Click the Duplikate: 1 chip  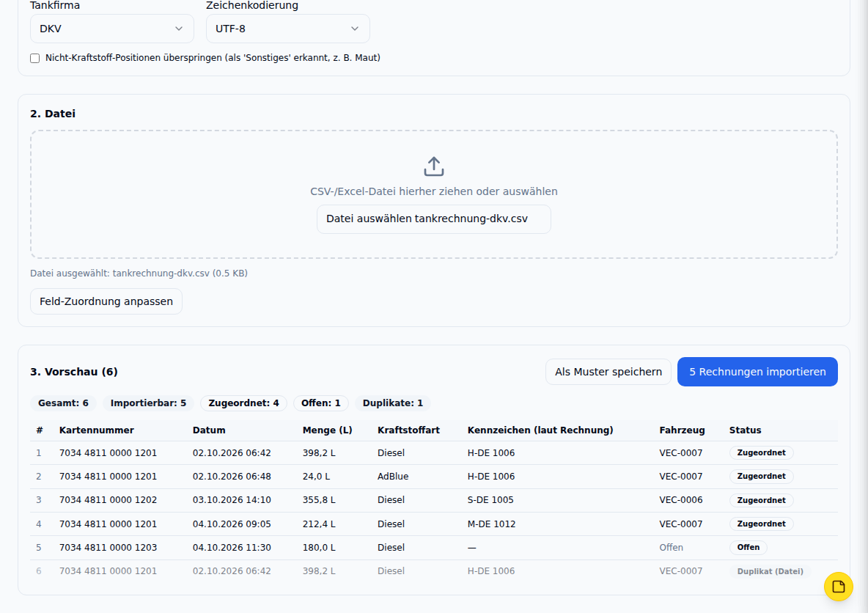[393, 403]
